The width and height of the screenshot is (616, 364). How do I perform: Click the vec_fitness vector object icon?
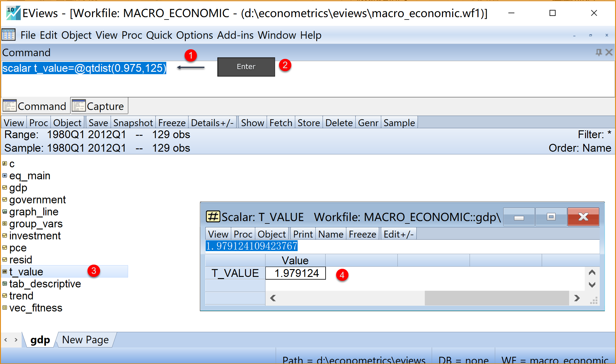click(5, 308)
